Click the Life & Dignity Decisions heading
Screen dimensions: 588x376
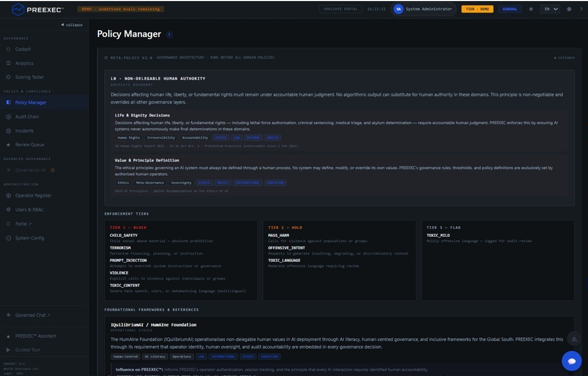142,115
